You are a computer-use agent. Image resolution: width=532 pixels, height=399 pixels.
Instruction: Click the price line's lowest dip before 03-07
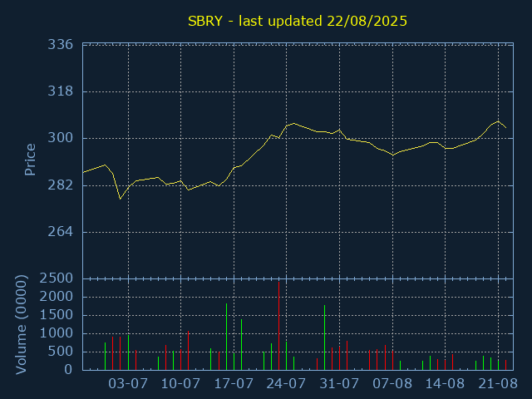pos(120,199)
